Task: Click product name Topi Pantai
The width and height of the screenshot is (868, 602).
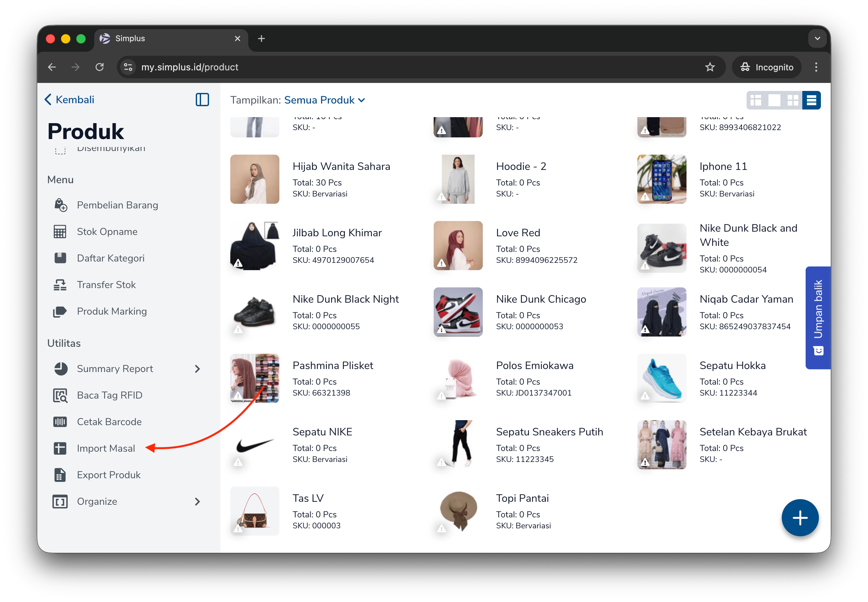Action: [x=522, y=498]
